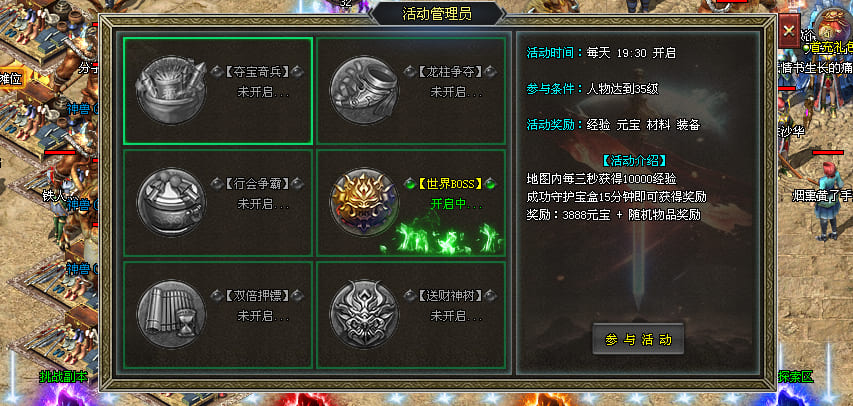Screen dimensions: 853x406
Task: Click the 参与活动 button
Action: 638,340
